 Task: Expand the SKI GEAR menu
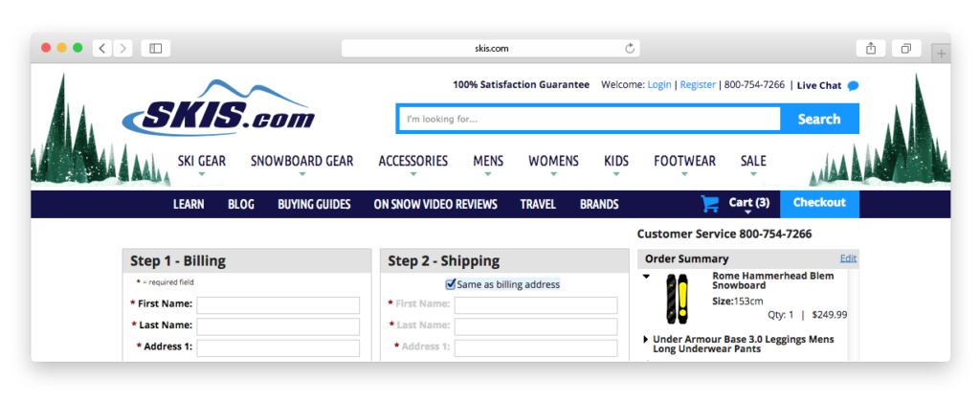[x=201, y=161]
